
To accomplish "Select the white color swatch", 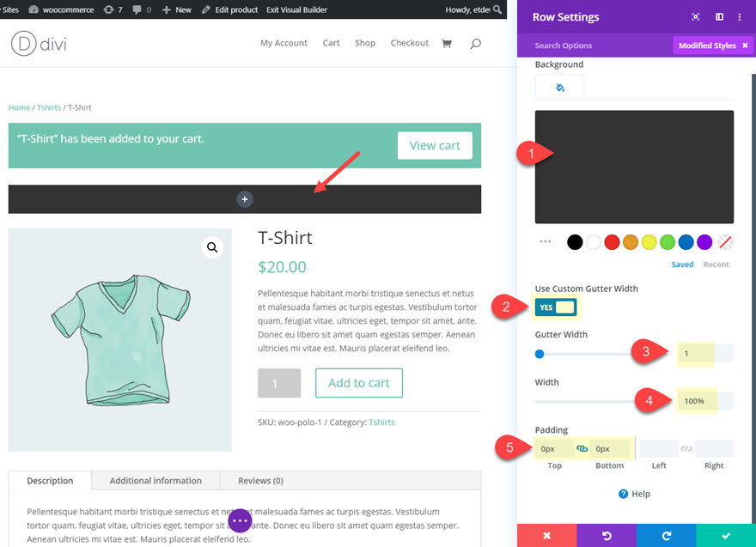I will pos(594,242).
